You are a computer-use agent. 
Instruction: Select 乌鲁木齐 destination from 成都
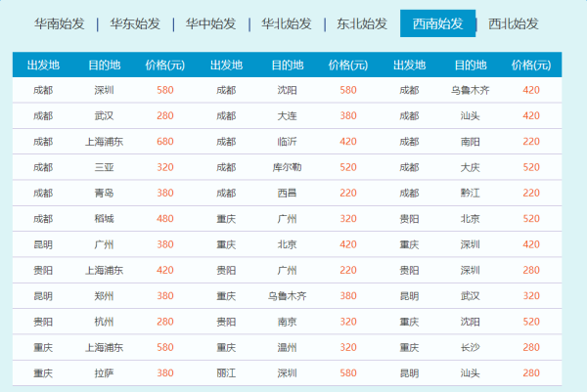[471, 90]
